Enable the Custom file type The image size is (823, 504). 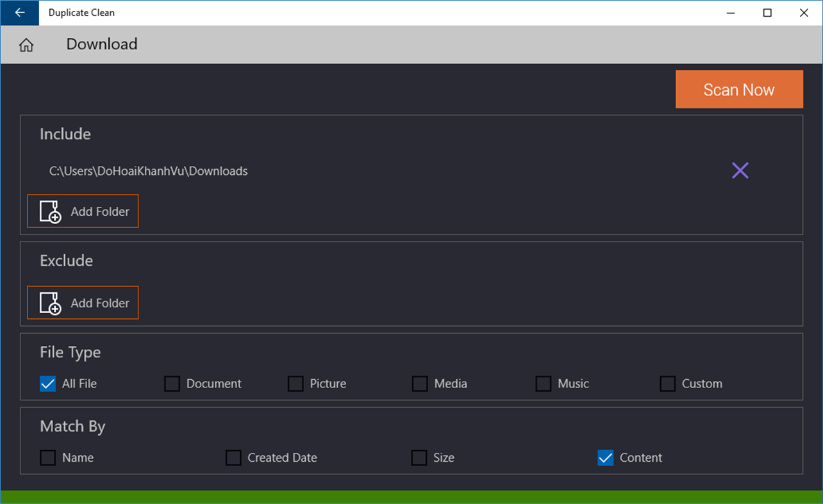tap(667, 383)
